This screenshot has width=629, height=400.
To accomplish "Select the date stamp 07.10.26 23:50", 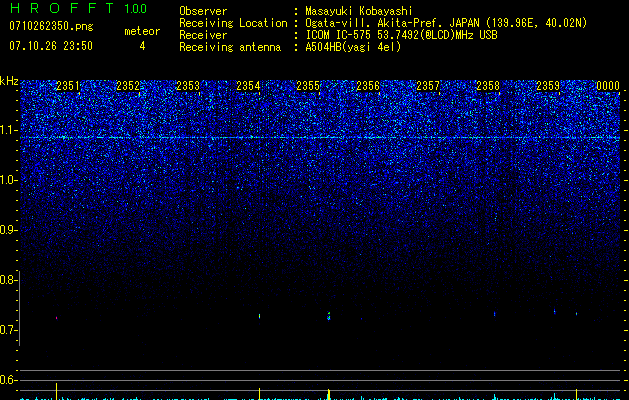I will [x=51, y=46].
